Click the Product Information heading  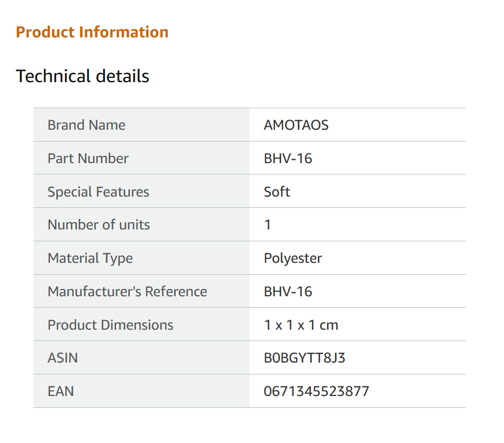[92, 32]
